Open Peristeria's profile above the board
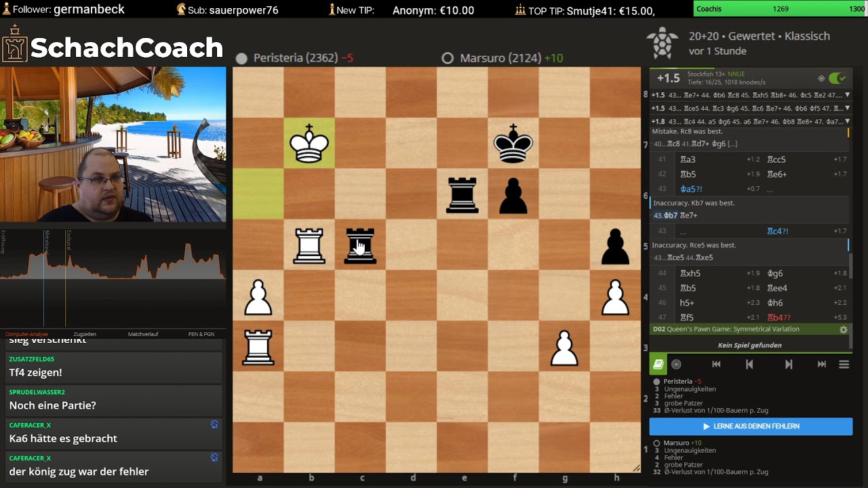Screen dimensions: 868x488 pyautogui.click(x=295, y=58)
